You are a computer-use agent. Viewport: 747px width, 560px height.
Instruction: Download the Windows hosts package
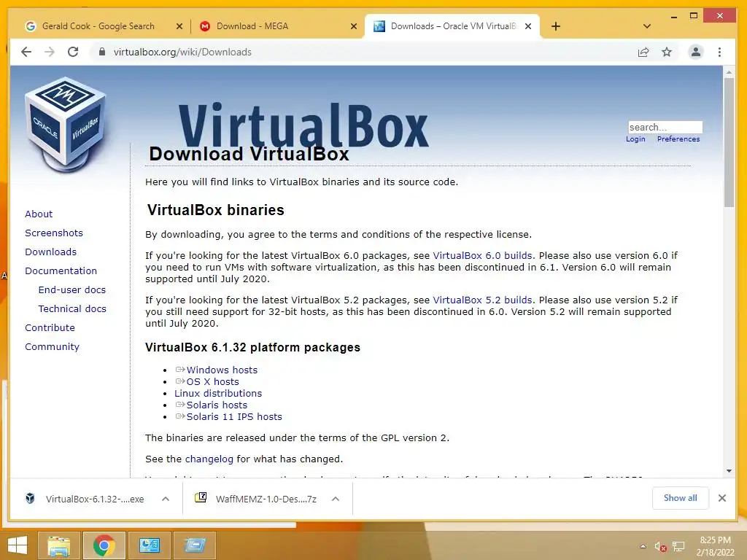tap(222, 370)
